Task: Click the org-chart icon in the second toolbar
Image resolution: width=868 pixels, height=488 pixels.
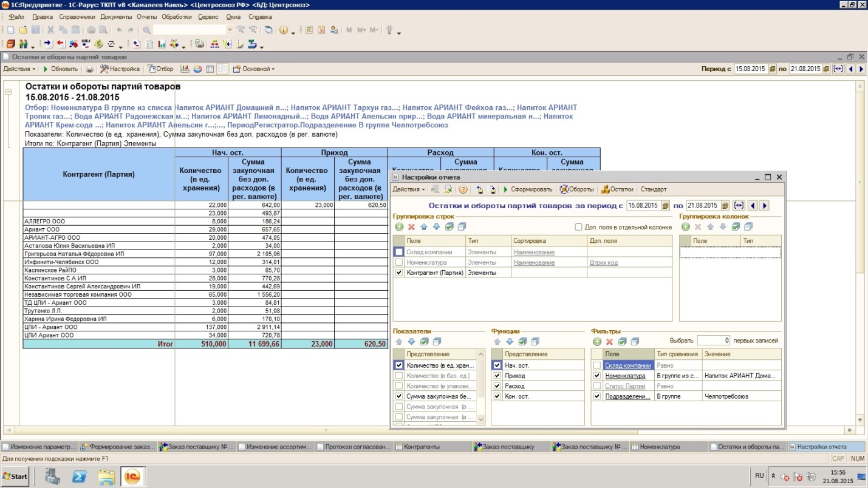Action: 214,44
